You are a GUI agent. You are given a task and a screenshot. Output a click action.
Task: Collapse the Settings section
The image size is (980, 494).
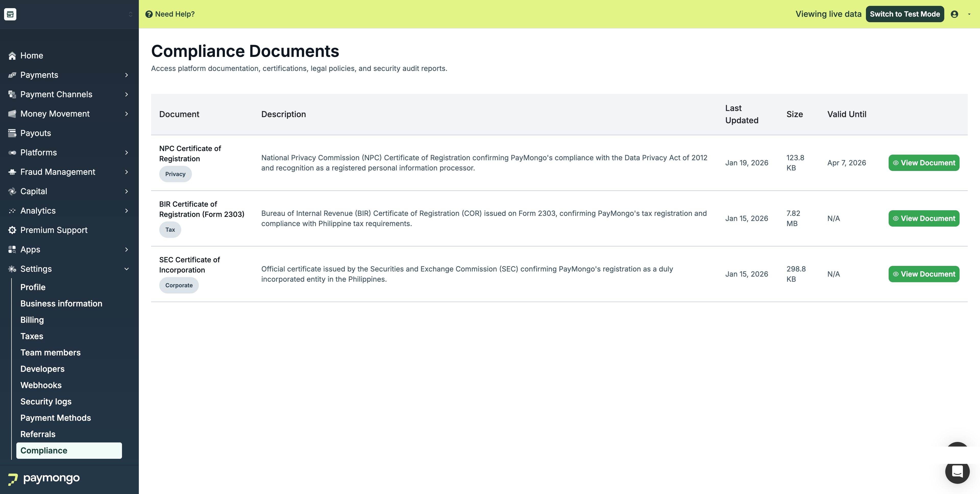[x=127, y=269]
